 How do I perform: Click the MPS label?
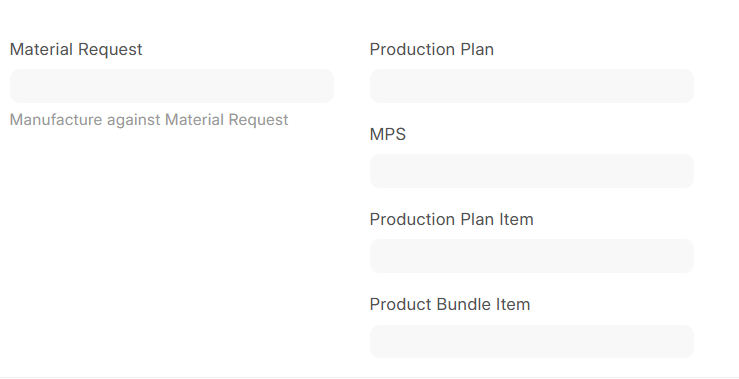point(387,134)
